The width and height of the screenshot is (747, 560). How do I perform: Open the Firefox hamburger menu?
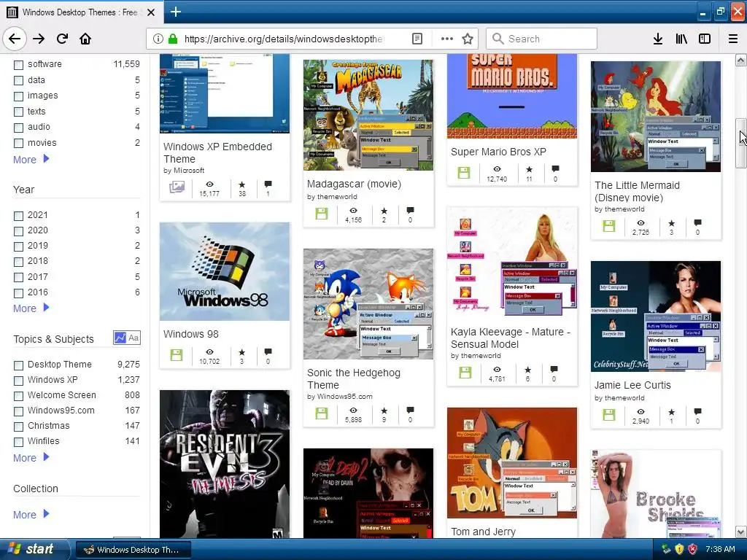[732, 39]
